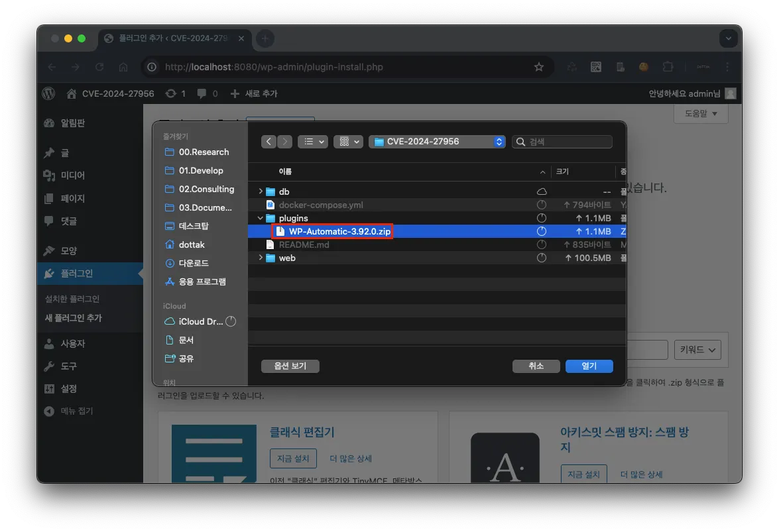Screen dimensions: 779x532
Task: Click the 열기 button
Action: (x=589, y=366)
